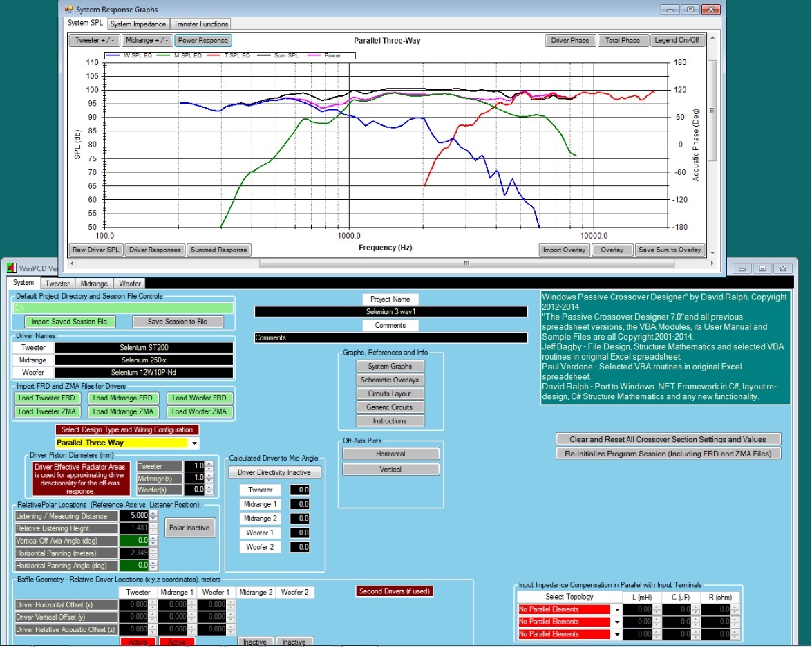Image resolution: width=812 pixels, height=648 pixels.
Task: Switch to the System SPL tab
Action: coord(86,23)
